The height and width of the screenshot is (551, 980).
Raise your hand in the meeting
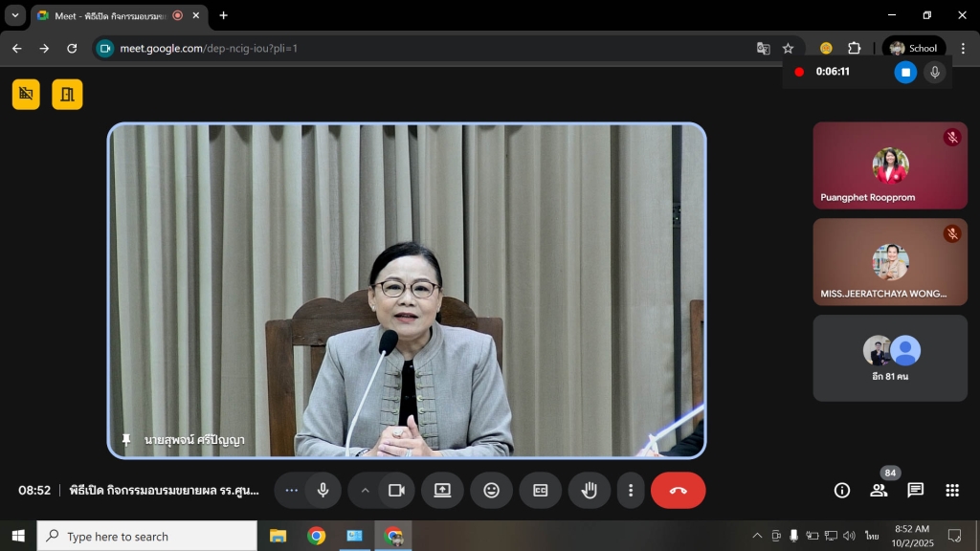589,490
